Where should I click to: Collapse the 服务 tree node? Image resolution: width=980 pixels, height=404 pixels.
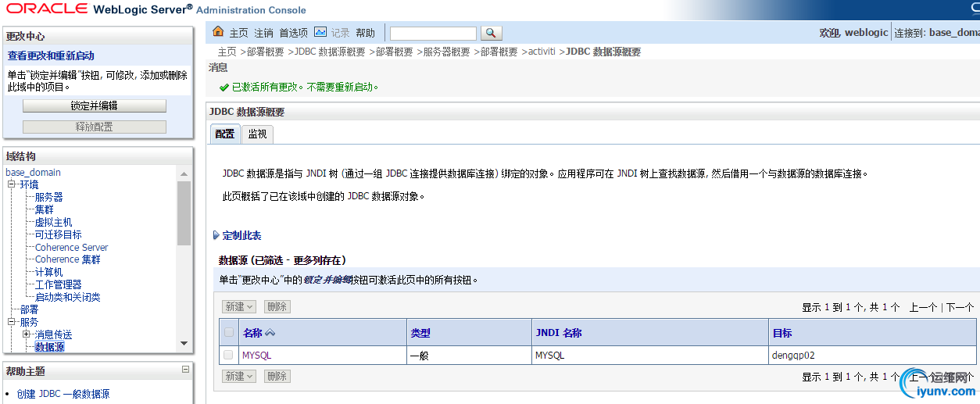tap(12, 322)
